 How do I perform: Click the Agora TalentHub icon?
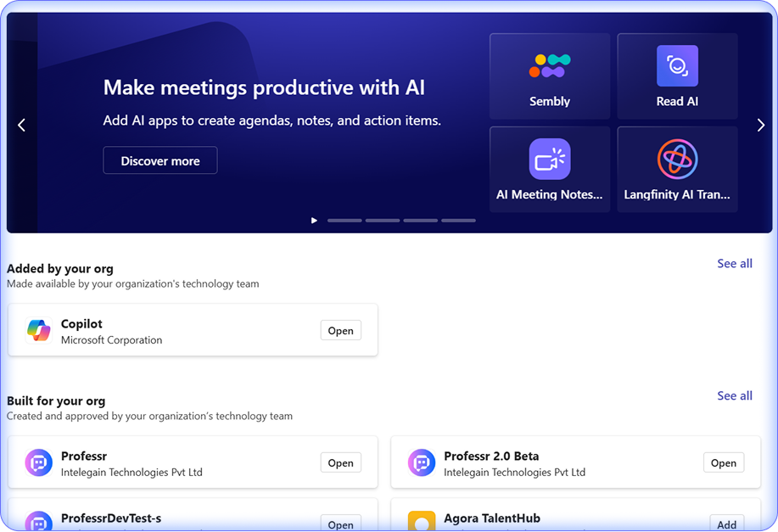coord(422,522)
